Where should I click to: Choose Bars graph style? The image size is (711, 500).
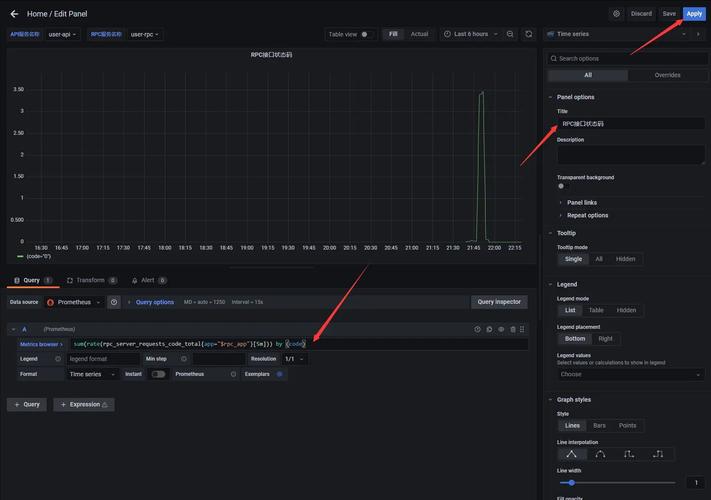[599, 426]
